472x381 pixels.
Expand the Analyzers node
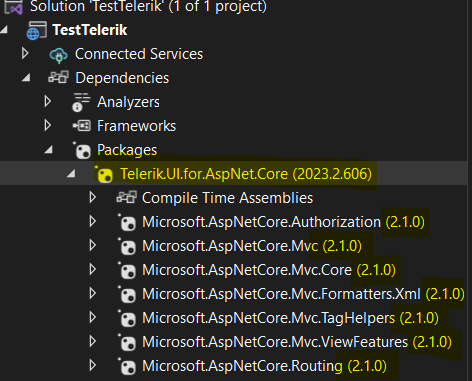tap(48, 102)
